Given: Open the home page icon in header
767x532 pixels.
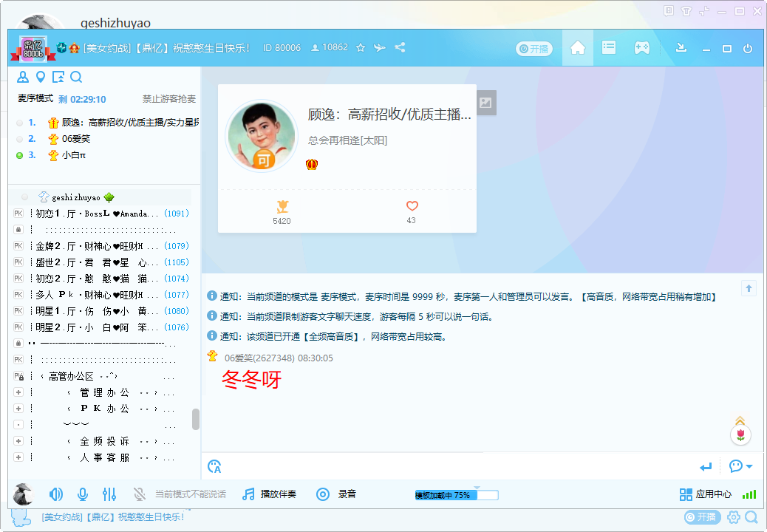Looking at the screenshot, I should (x=578, y=48).
